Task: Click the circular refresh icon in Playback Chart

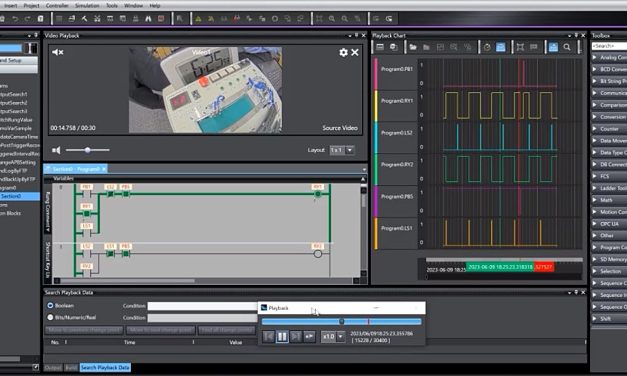Action: (487, 47)
